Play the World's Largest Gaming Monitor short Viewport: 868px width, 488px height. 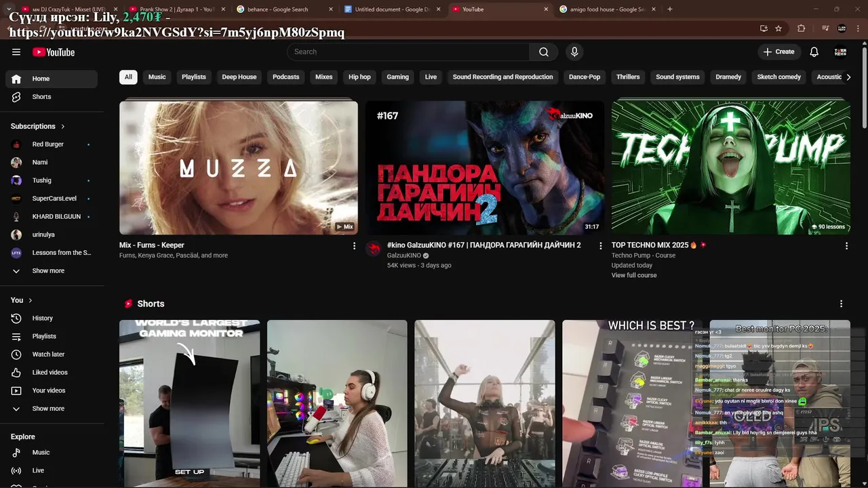tap(189, 403)
